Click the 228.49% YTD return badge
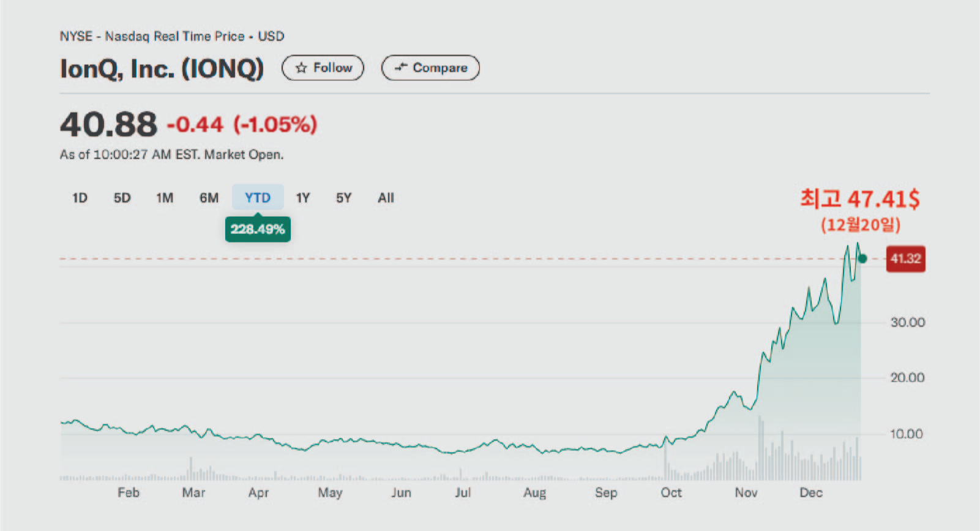The height and width of the screenshot is (531, 980). click(x=258, y=229)
